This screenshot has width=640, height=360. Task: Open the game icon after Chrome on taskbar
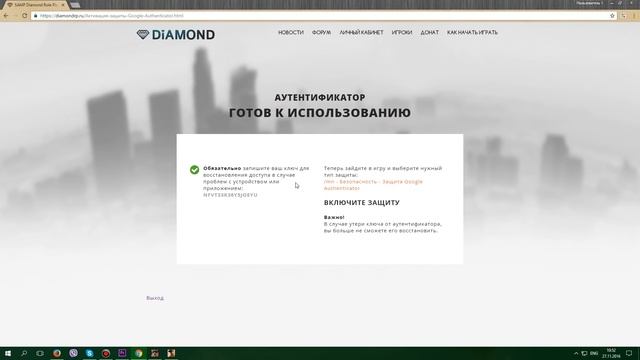(155, 353)
